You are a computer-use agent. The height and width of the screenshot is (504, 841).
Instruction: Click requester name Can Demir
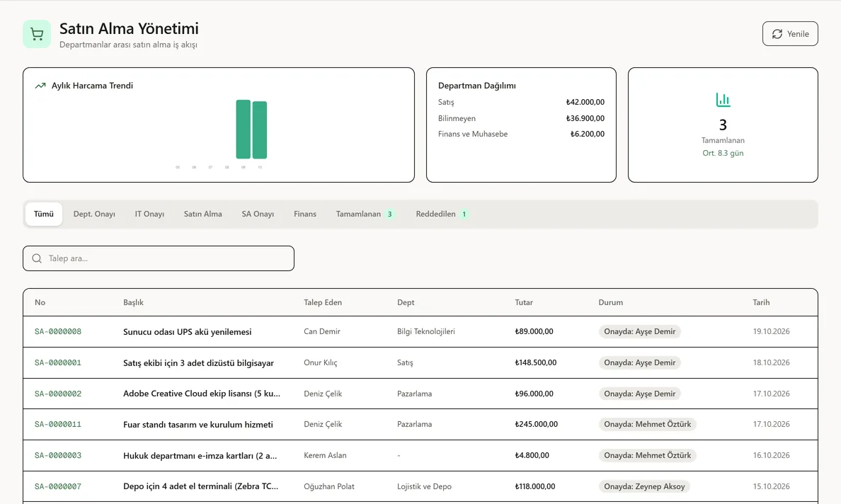click(x=322, y=331)
